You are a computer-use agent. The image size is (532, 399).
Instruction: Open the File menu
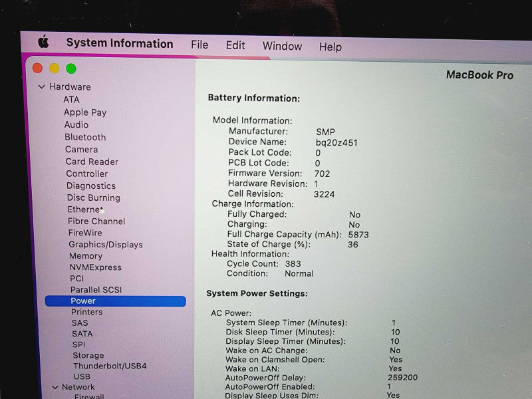pos(199,45)
